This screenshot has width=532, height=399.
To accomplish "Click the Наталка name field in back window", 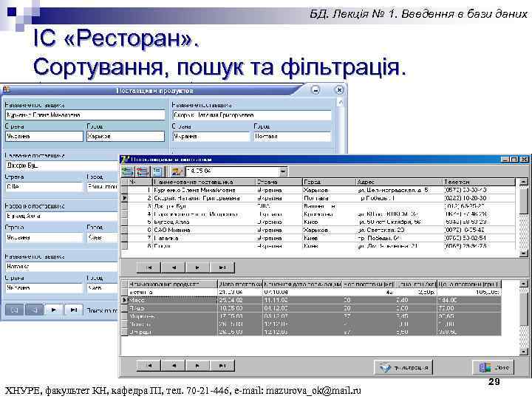I will (62, 267).
